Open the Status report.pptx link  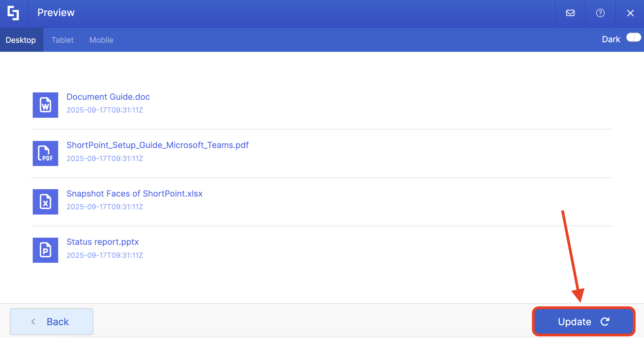pyautogui.click(x=103, y=242)
